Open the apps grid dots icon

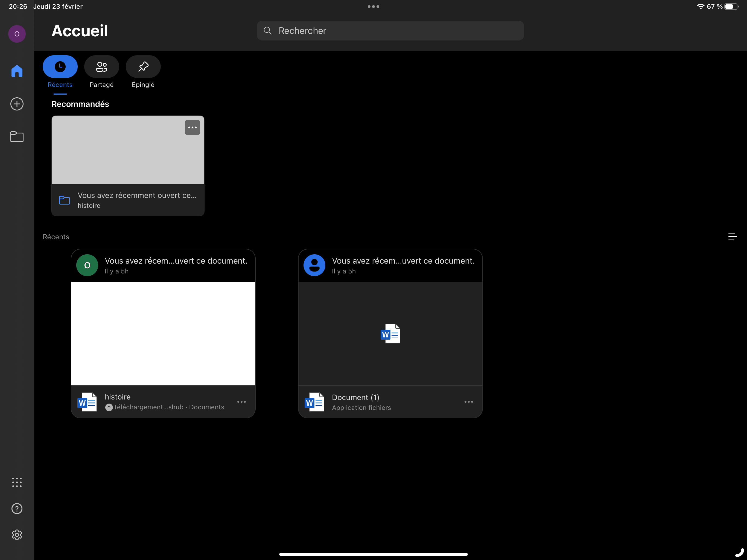(x=17, y=482)
